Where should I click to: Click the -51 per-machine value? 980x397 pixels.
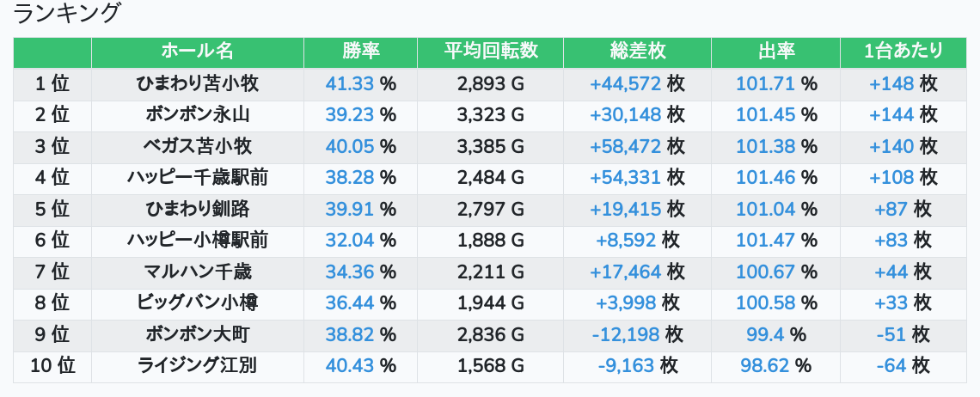coord(891,334)
